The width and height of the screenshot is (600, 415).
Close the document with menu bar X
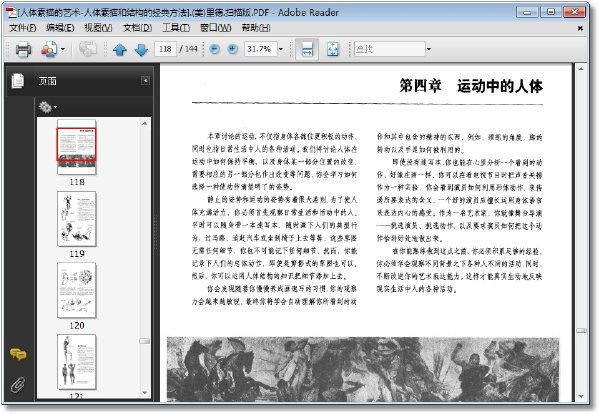click(x=580, y=28)
